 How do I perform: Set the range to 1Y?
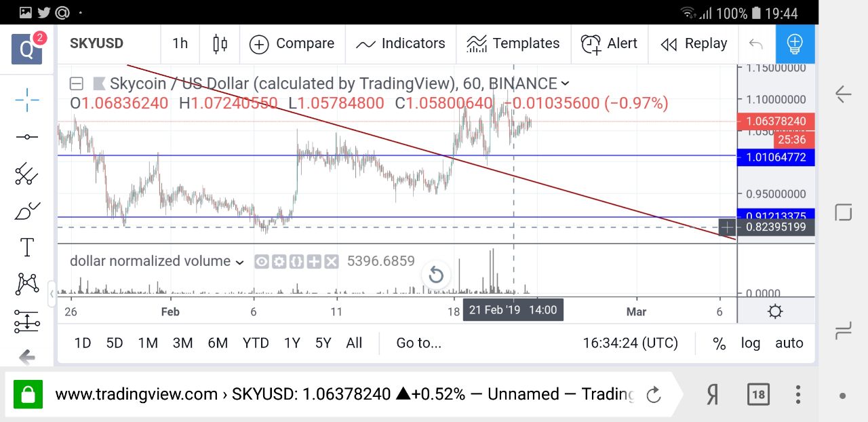tap(292, 343)
